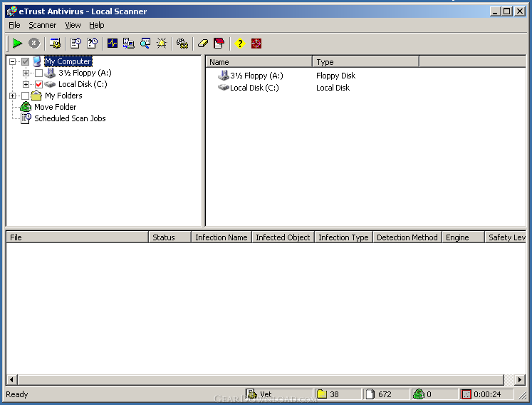Click the floppy drive icon in right list

[x=223, y=76]
